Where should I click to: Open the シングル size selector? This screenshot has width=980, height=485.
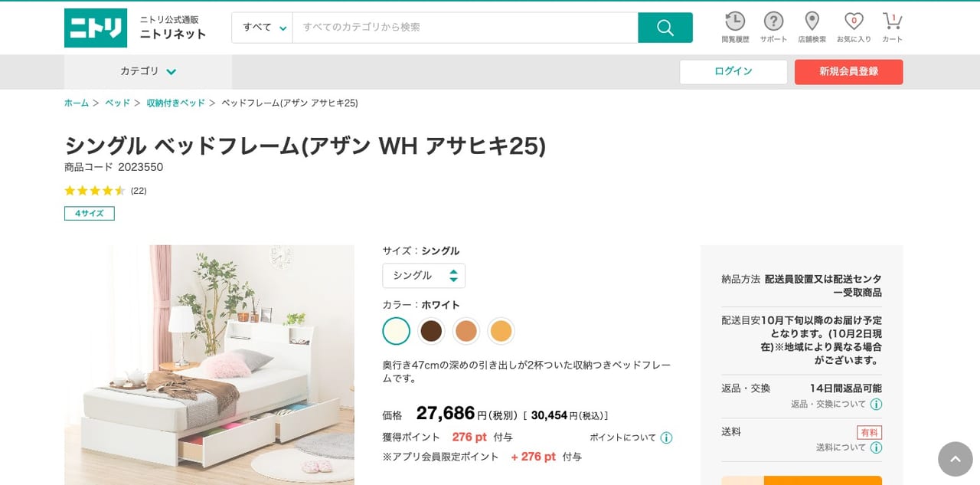coord(423,275)
